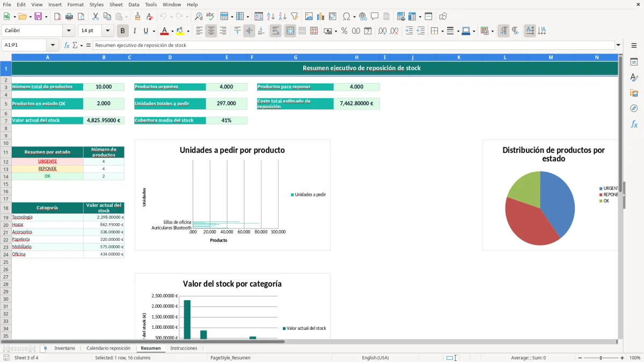Expand the Calibri font name dropdown

69,31
